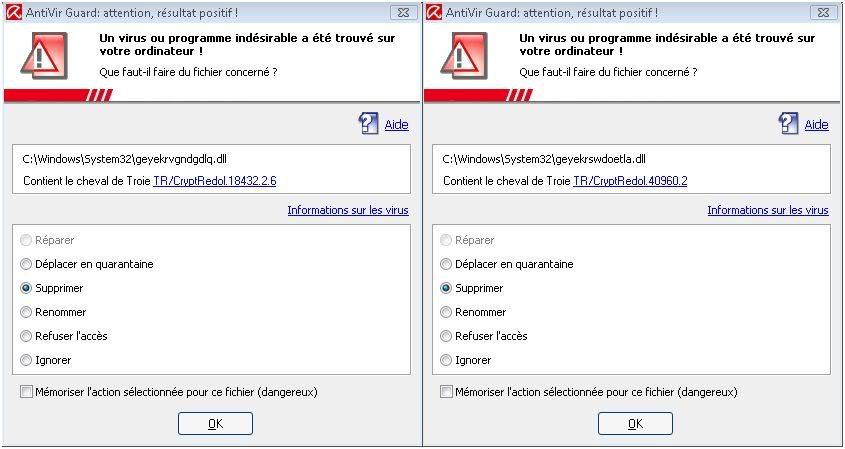Enable 'Mémoriser l'action' checkbox in left dialog
Viewport: 845px width, 449px height.
click(26, 392)
